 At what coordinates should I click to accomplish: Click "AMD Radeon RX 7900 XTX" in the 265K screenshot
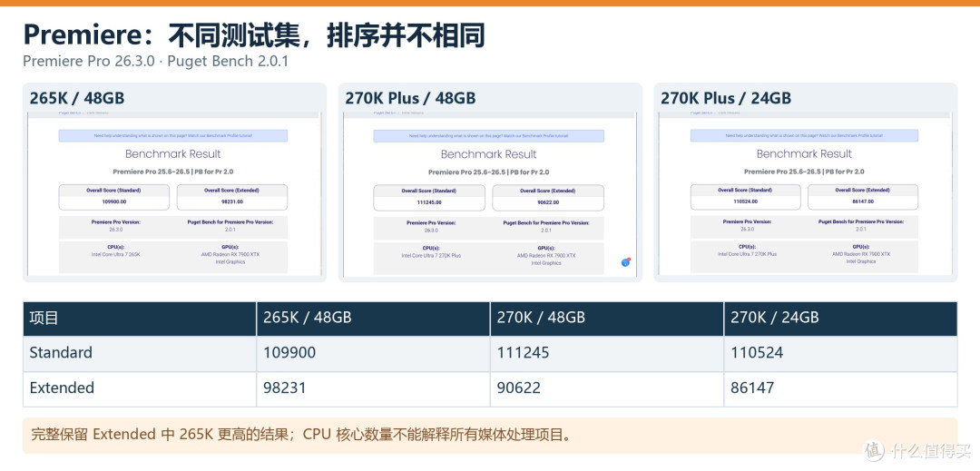231,254
